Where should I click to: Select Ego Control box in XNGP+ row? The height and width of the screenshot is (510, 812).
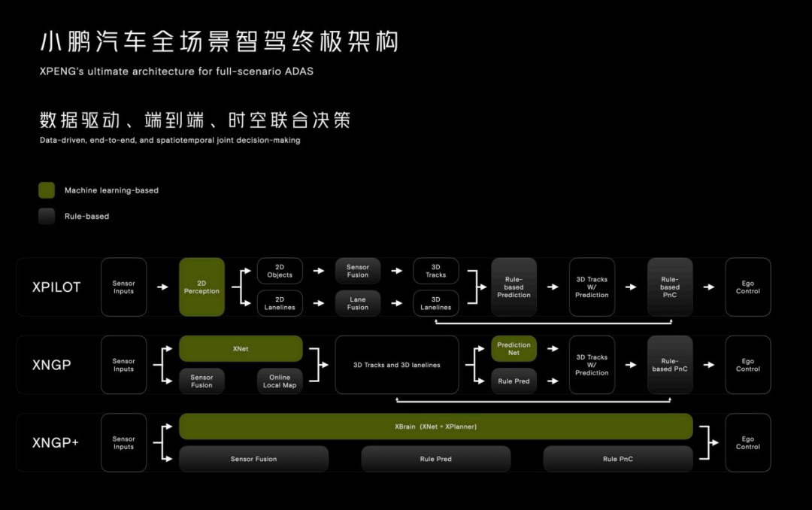[x=748, y=442]
